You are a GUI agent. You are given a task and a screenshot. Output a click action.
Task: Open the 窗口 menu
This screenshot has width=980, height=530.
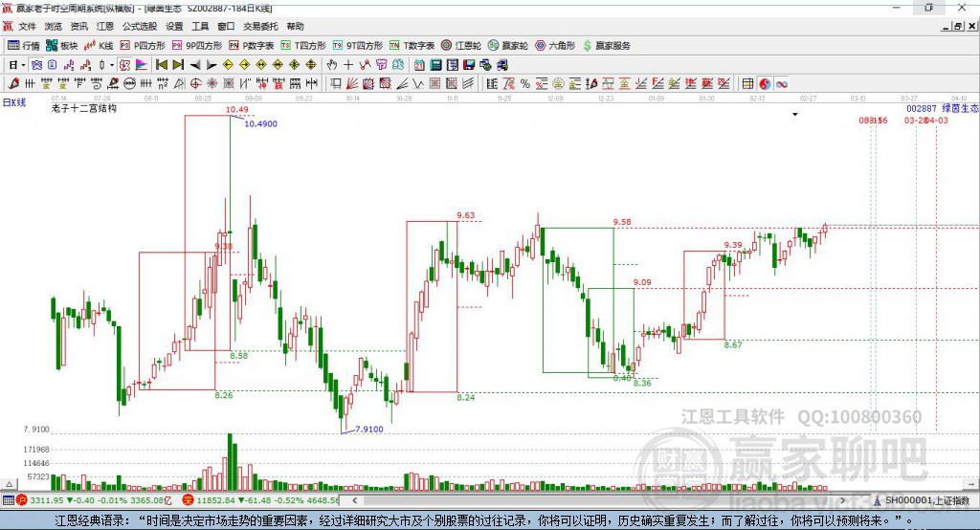click(226, 26)
